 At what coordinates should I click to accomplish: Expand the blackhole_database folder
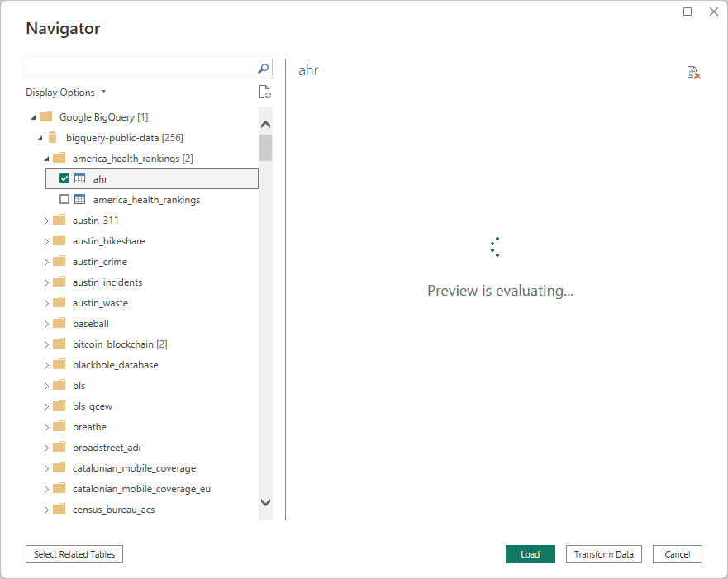pyautogui.click(x=46, y=365)
